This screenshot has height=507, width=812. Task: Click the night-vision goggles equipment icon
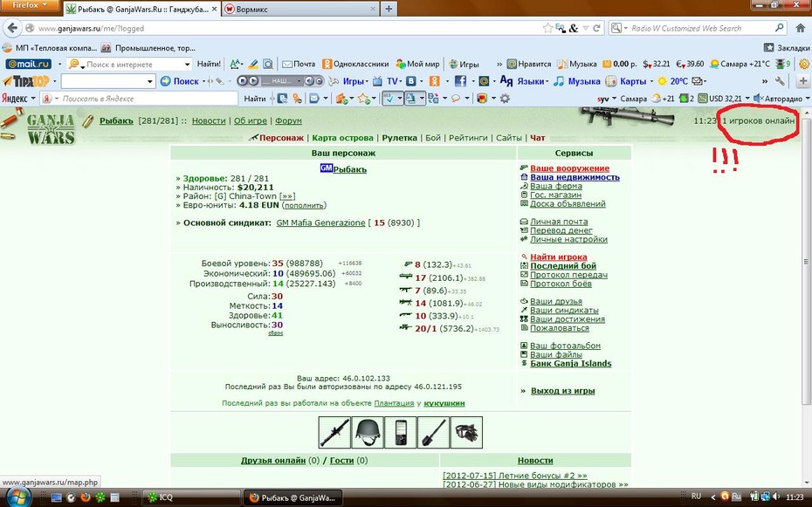coord(466,433)
